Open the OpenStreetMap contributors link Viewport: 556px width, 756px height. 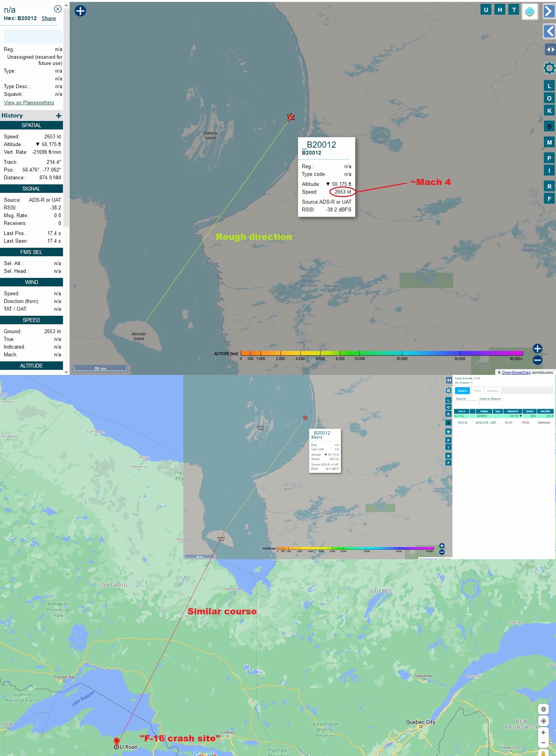pos(516,372)
